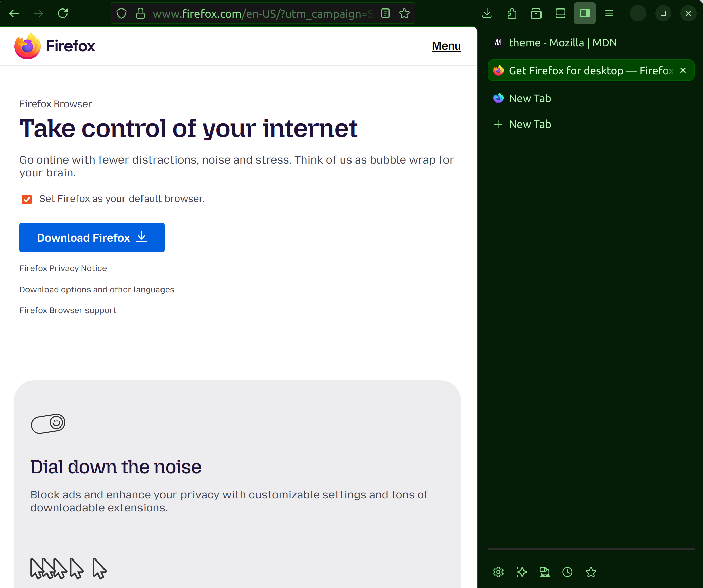Open the Extensions puzzle icon
The image size is (703, 588).
(512, 14)
